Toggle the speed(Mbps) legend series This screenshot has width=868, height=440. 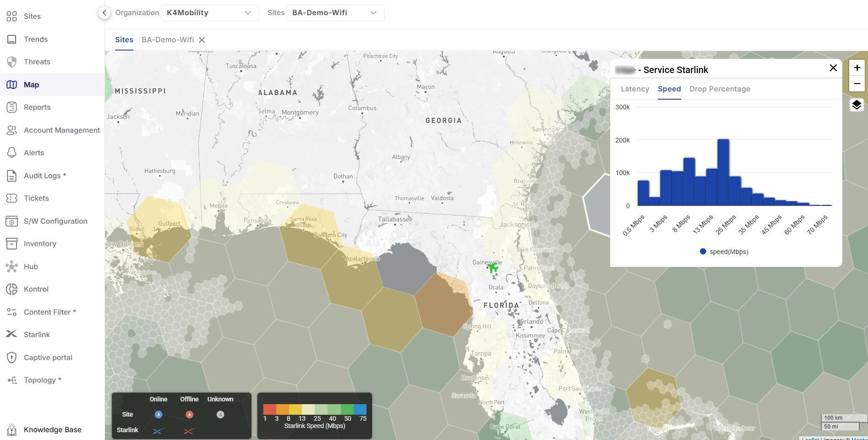click(724, 252)
